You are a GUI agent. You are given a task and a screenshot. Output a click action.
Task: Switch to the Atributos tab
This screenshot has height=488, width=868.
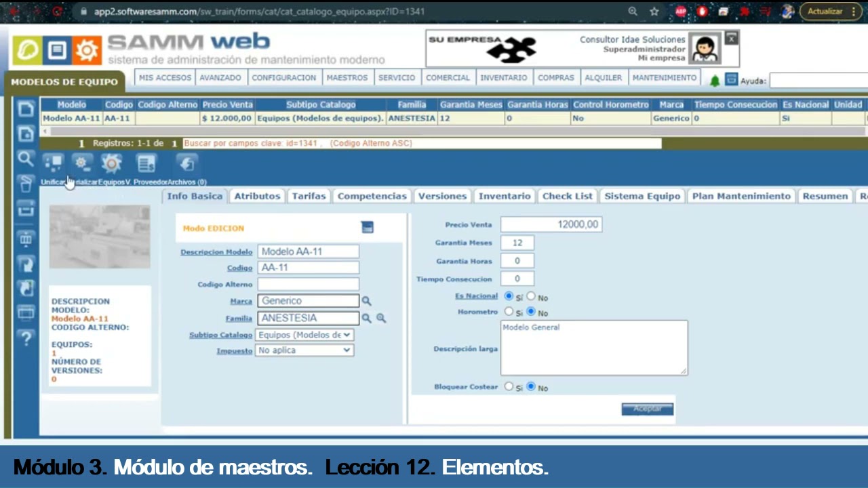(257, 196)
